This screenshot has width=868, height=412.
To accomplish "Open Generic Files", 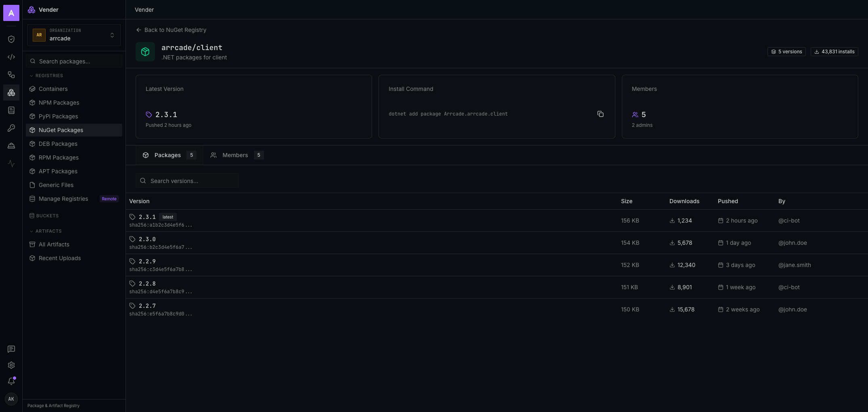I will pos(74,185).
